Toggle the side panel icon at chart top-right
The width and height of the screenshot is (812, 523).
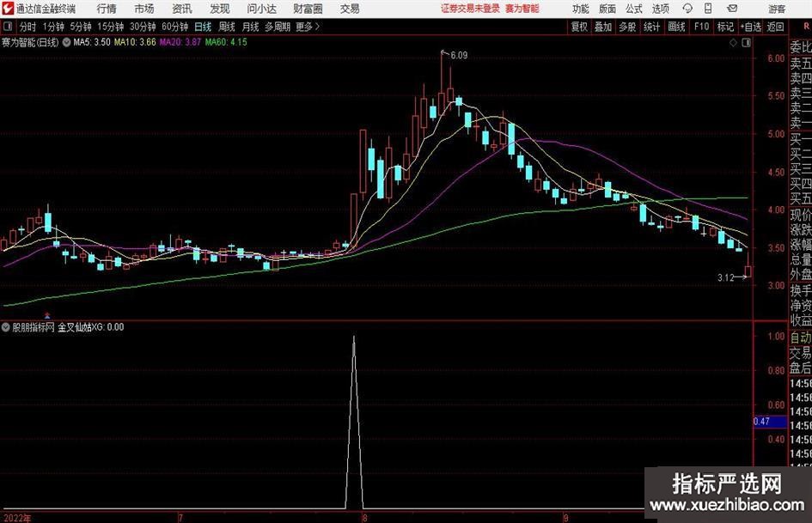[746, 43]
